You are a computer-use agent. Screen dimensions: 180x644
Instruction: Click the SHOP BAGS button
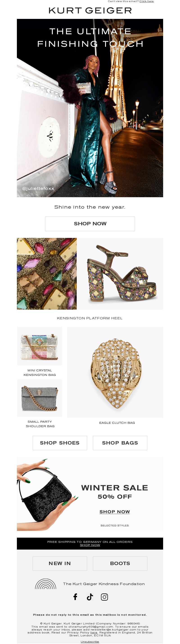tap(120, 443)
